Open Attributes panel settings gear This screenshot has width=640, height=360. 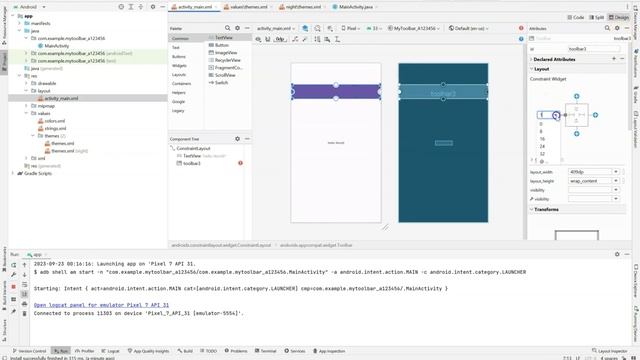point(617,28)
